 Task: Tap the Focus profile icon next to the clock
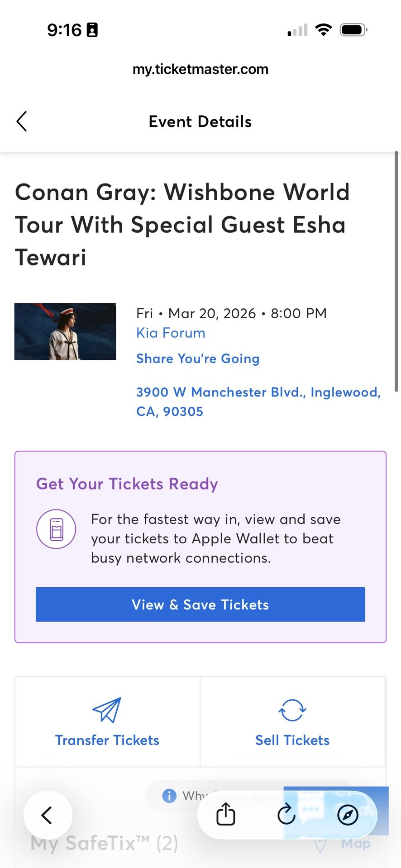tap(93, 30)
